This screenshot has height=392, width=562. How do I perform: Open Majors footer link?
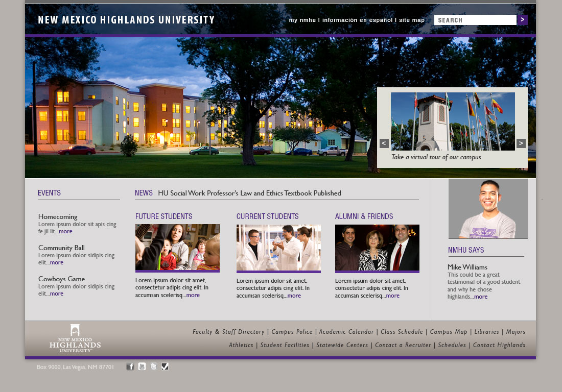pyautogui.click(x=516, y=332)
